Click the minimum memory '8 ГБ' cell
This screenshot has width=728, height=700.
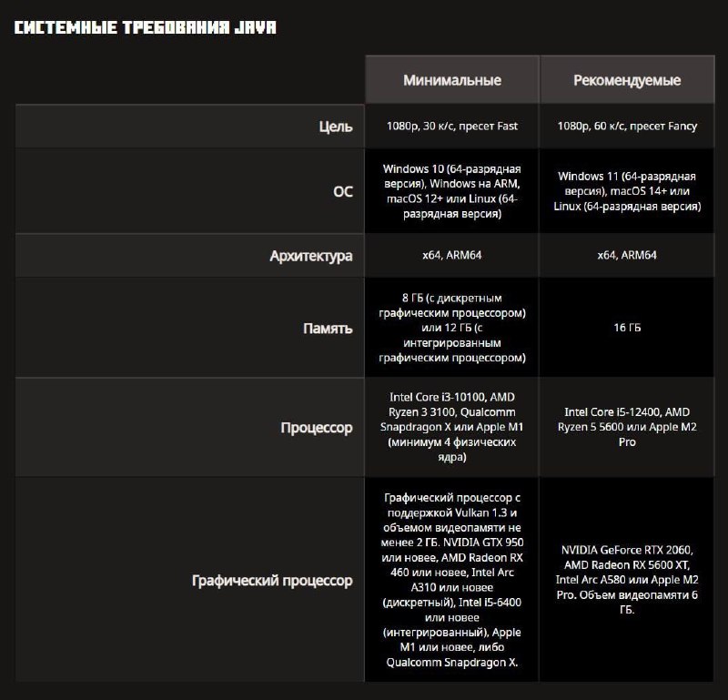(x=452, y=328)
